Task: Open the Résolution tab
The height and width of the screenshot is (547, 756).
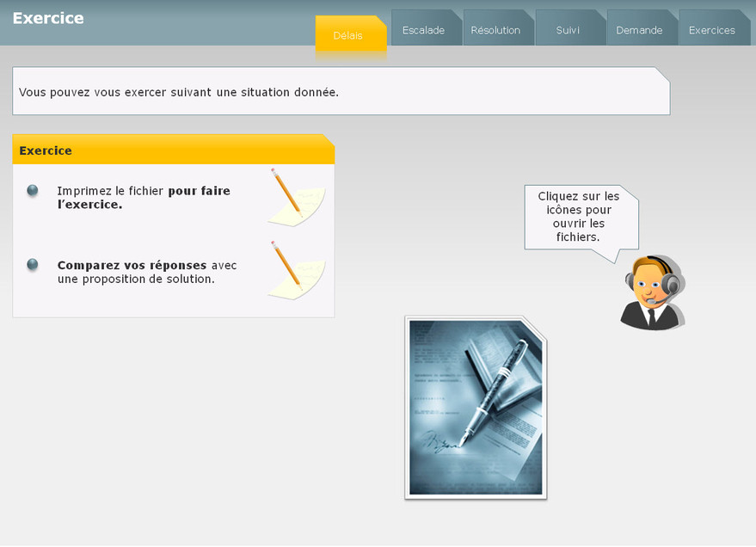Action: (x=495, y=30)
